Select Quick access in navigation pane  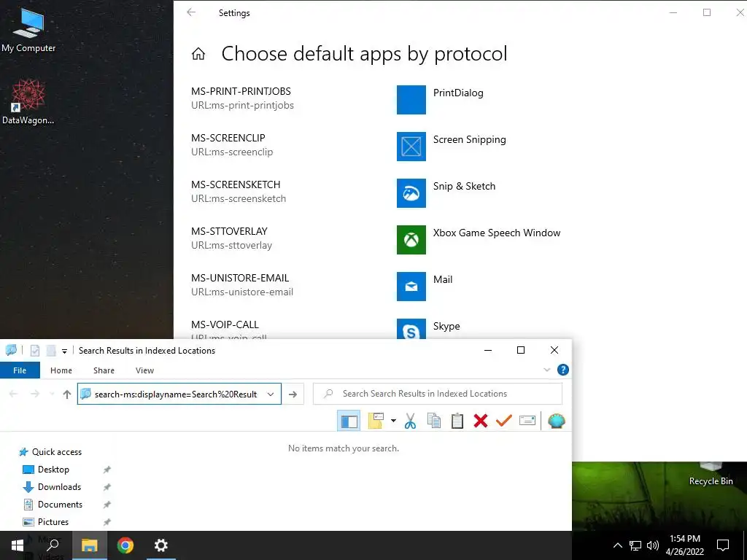click(57, 452)
